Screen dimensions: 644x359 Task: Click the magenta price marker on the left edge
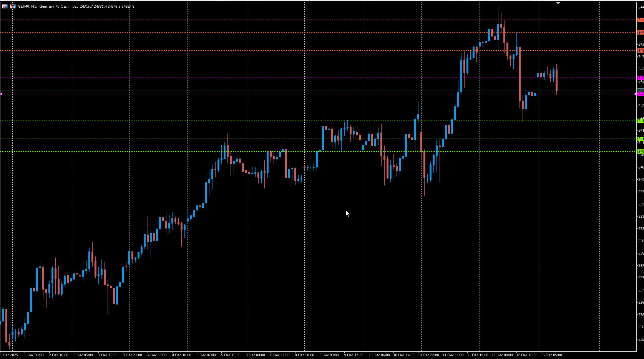click(x=2, y=94)
